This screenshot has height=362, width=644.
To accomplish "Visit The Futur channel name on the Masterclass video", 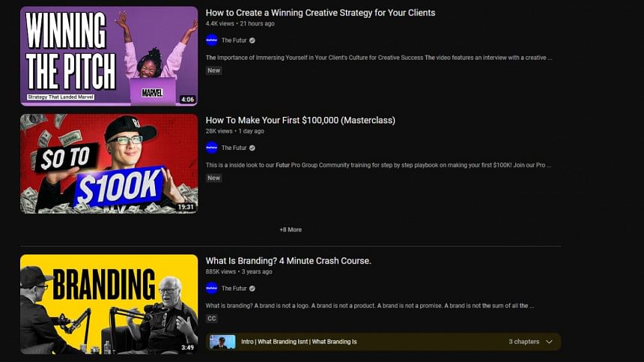I will coord(234,148).
